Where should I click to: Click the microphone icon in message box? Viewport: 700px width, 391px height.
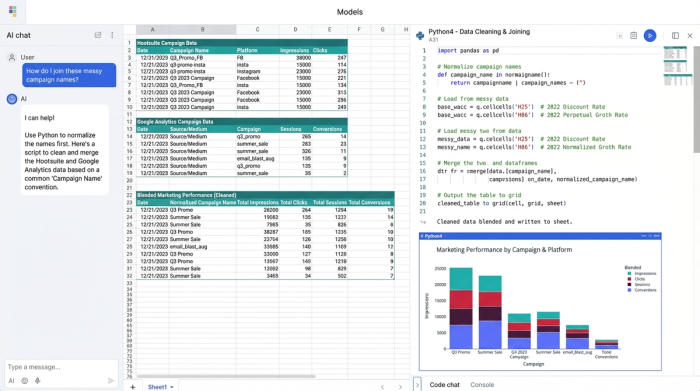point(38,381)
